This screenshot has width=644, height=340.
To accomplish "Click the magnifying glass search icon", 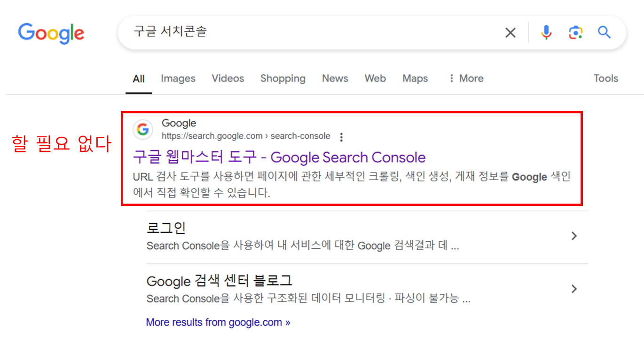I will (604, 32).
